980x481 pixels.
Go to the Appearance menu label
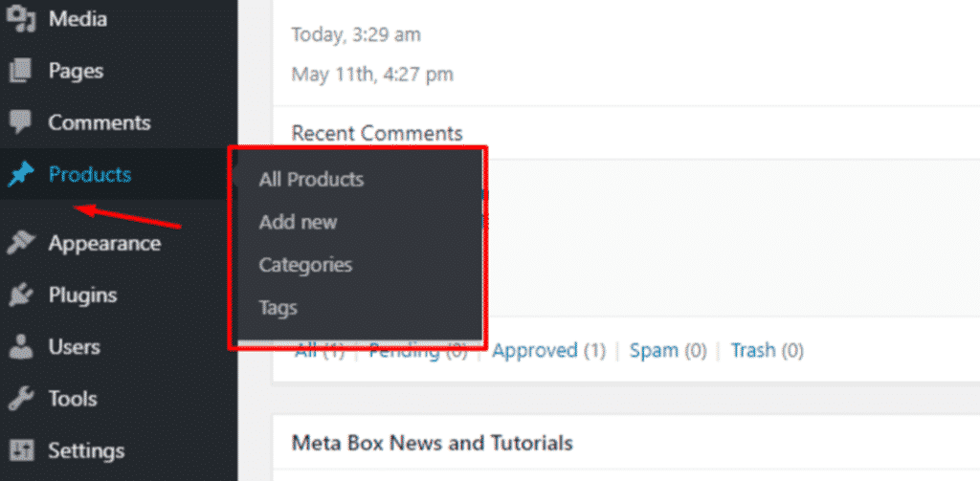(x=104, y=243)
